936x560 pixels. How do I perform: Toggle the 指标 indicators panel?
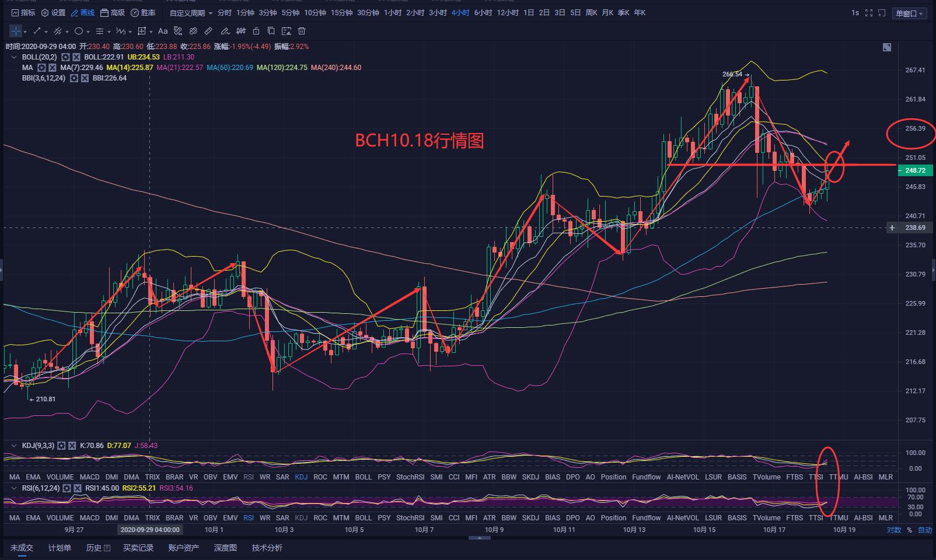(x=23, y=13)
